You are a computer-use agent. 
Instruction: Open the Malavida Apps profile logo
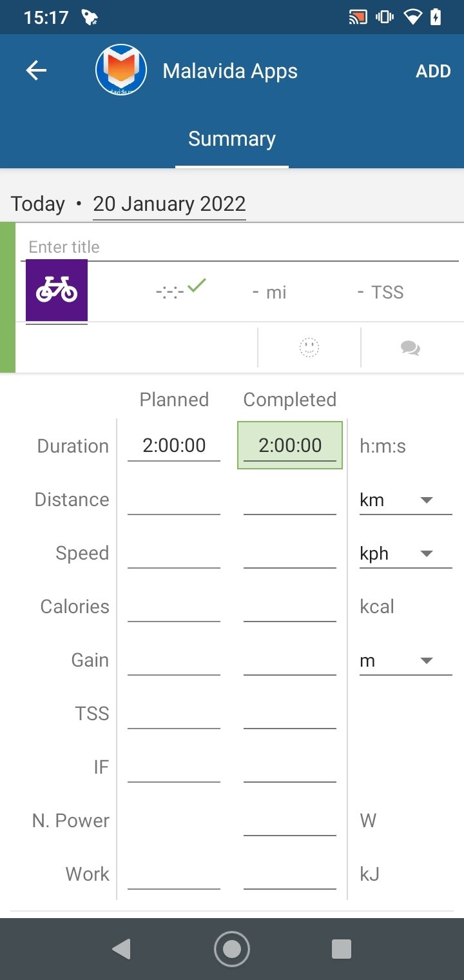121,70
